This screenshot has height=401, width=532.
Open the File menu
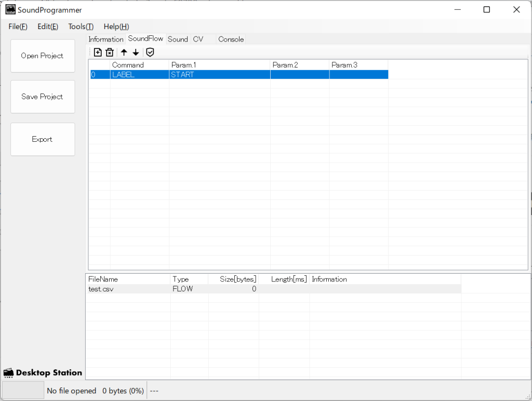tap(18, 26)
